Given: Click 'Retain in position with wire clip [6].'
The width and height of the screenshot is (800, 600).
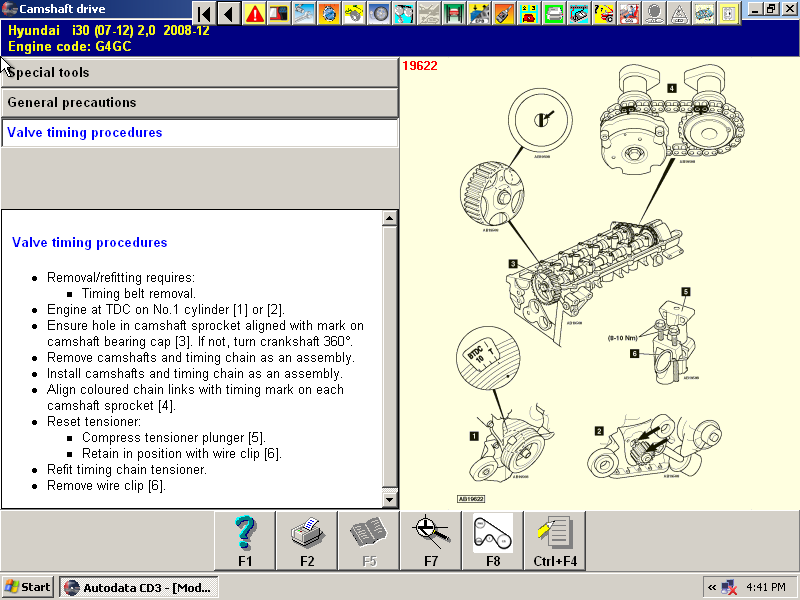Looking at the screenshot, I should coord(182,454).
